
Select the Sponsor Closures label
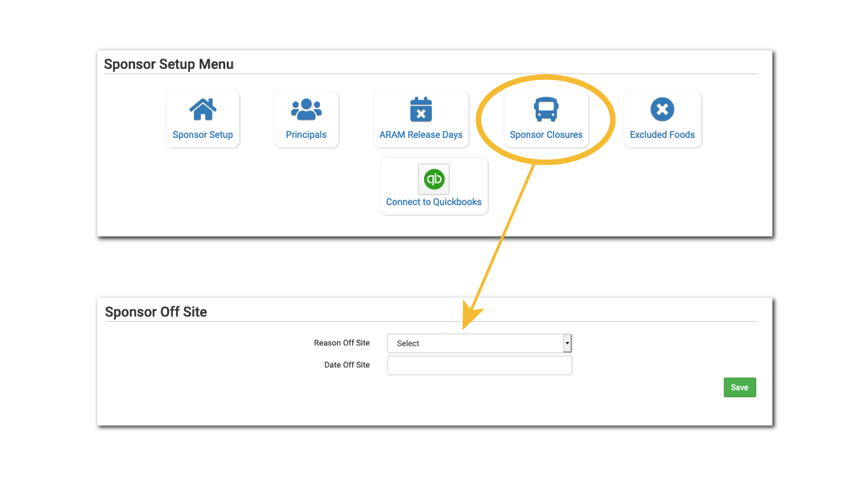546,135
